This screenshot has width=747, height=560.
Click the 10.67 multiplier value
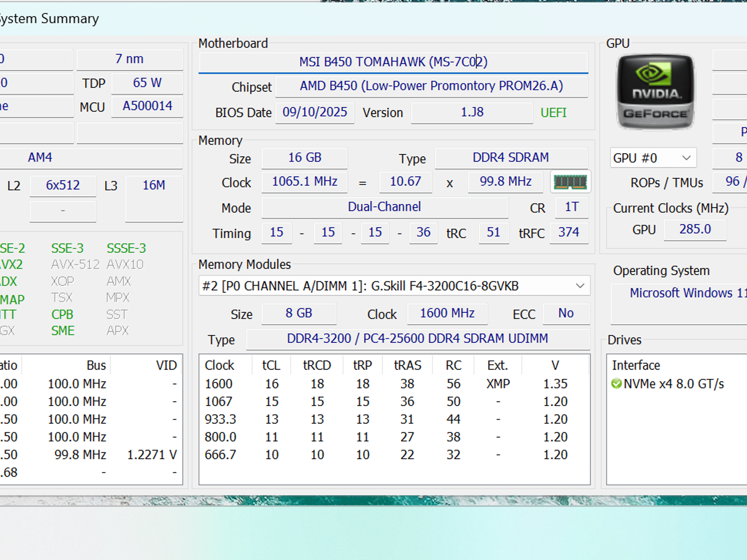pyautogui.click(x=406, y=182)
